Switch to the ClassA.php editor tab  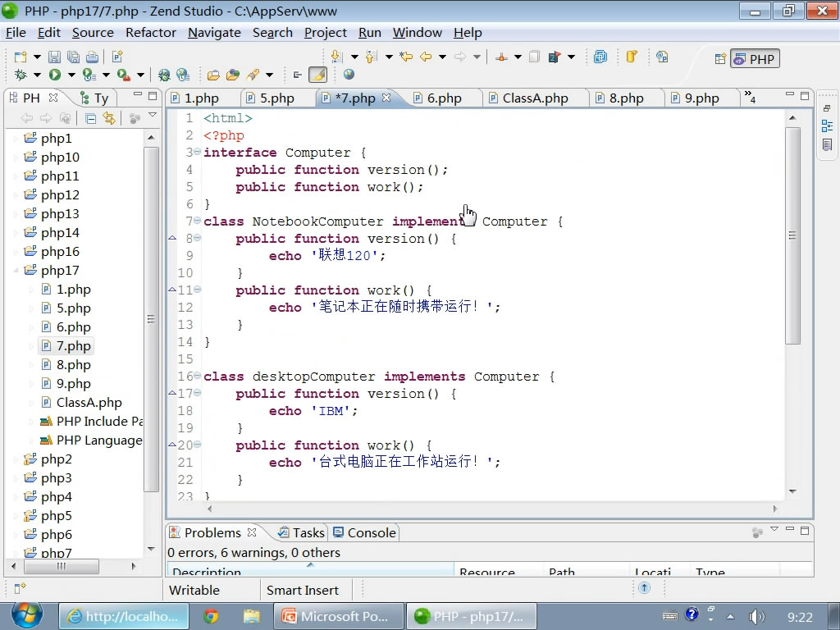click(x=535, y=98)
